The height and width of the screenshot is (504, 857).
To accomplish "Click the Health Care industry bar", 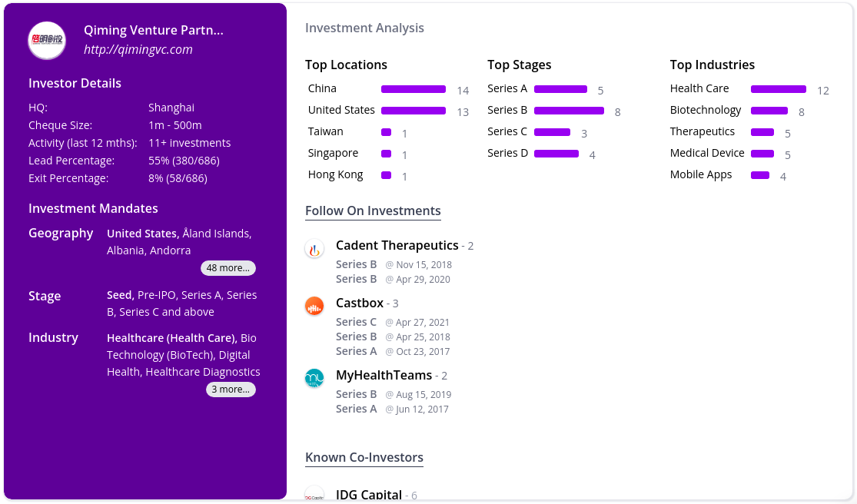I will pos(779,89).
